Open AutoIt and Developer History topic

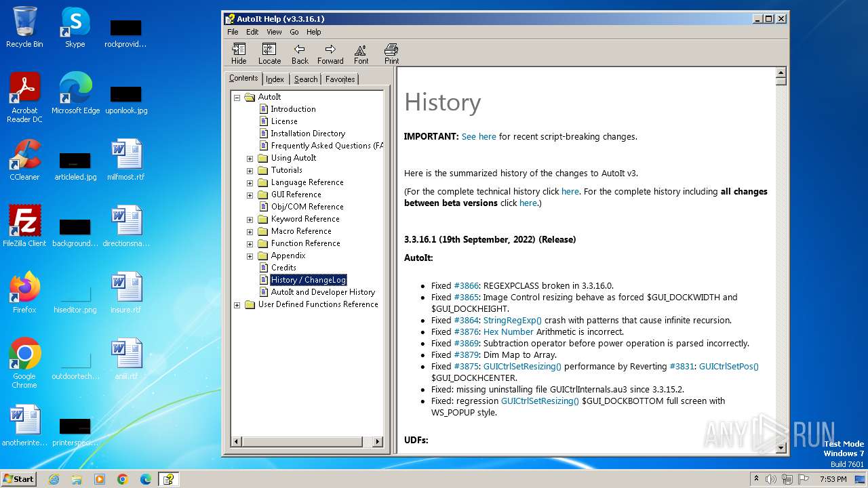click(323, 292)
